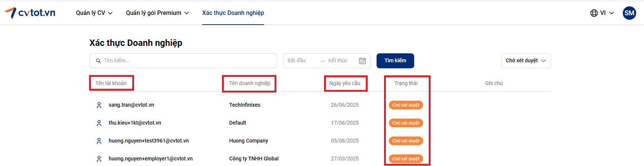This screenshot has height=166, width=644.
Task: Click the cvtot.vn logo
Action: [30, 13]
